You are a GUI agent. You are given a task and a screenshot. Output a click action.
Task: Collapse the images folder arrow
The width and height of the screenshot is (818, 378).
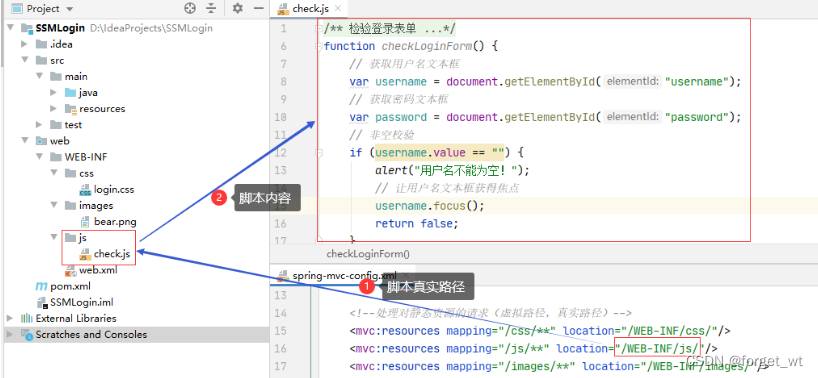click(53, 205)
